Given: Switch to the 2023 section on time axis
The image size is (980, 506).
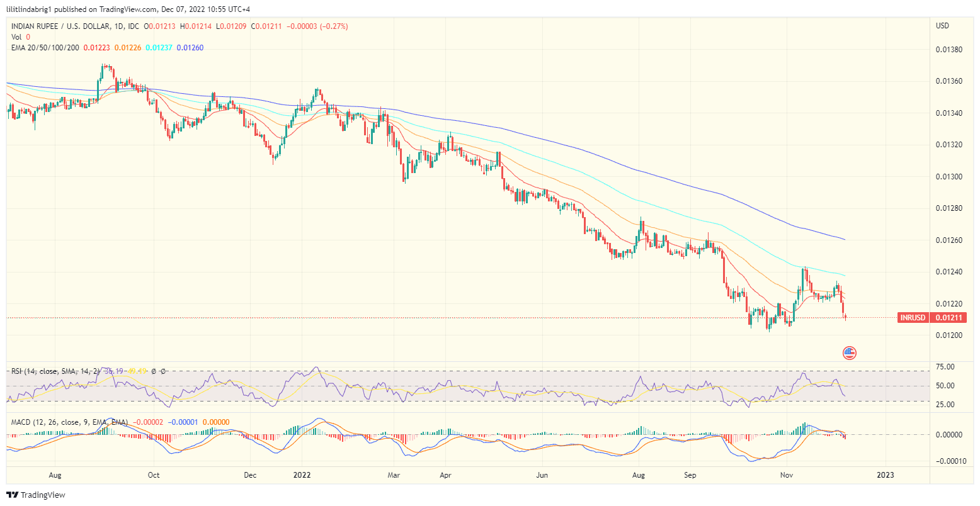Looking at the screenshot, I should [x=886, y=476].
